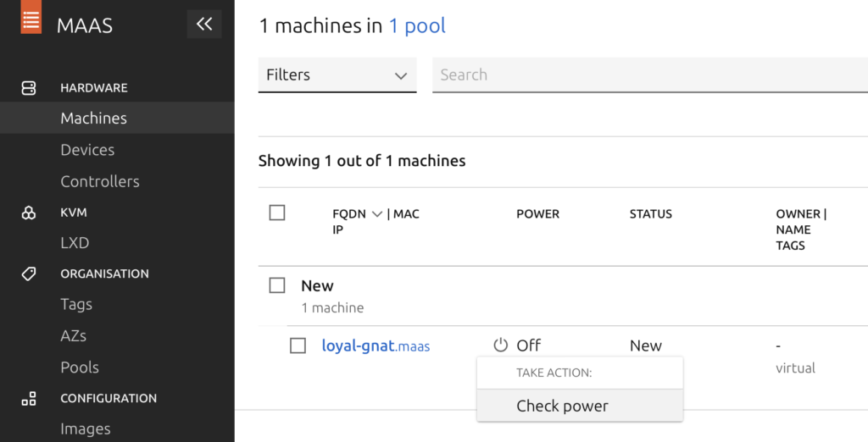868x442 pixels.
Task: Click the HARDWARE section heading
Action: pyautogui.click(x=94, y=88)
